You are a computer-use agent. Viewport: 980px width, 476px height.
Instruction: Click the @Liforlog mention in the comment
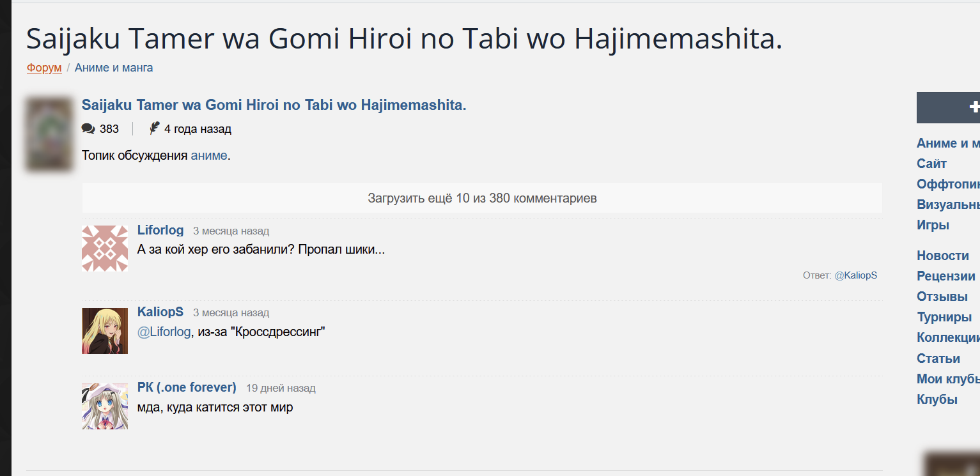(x=164, y=332)
